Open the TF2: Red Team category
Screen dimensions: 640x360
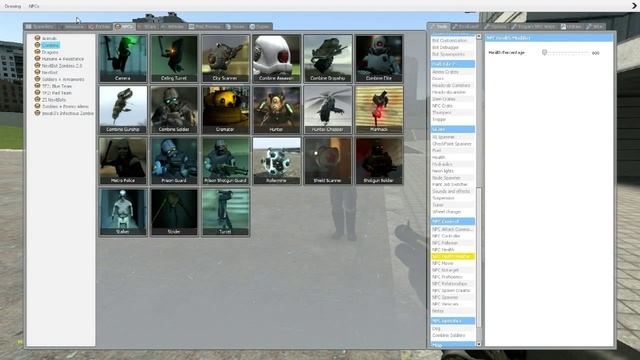[56, 93]
